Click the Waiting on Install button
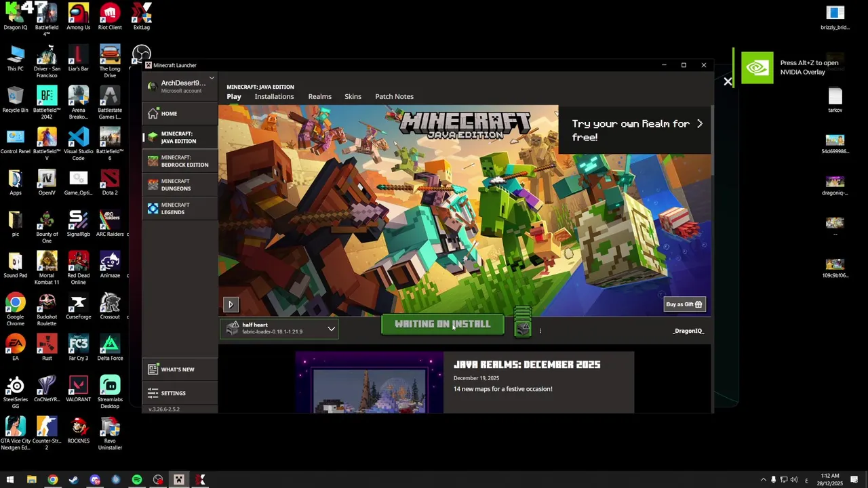 click(x=442, y=325)
